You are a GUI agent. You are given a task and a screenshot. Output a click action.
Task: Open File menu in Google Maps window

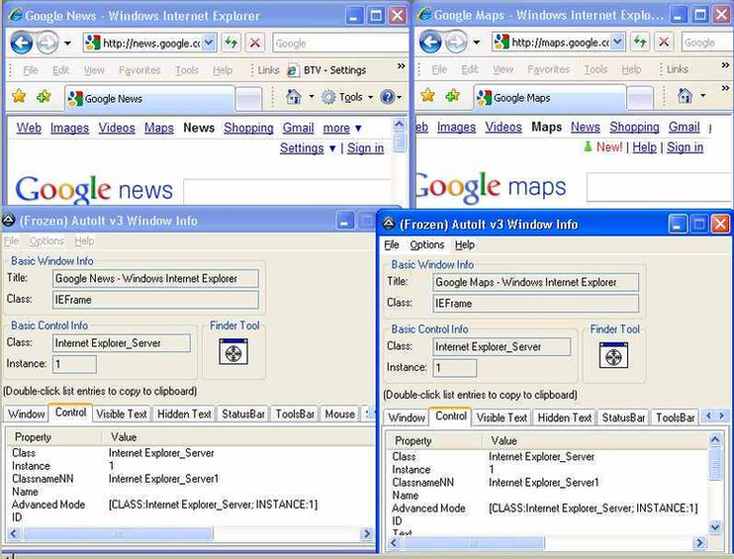[x=439, y=69]
